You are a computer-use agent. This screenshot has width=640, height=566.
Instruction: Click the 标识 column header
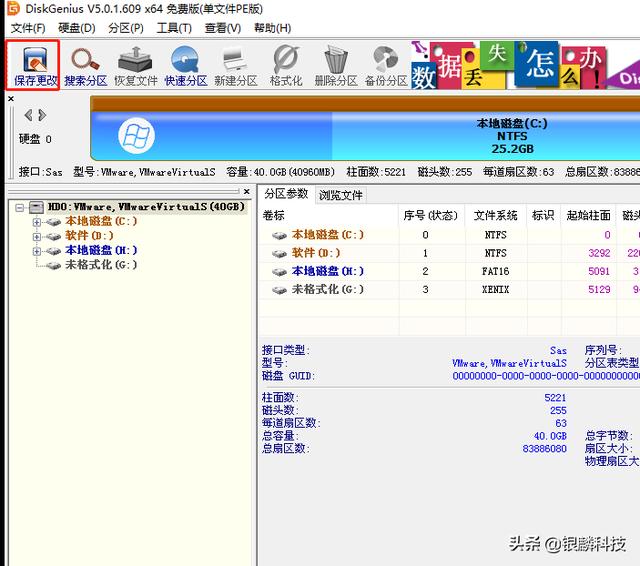pos(543,215)
